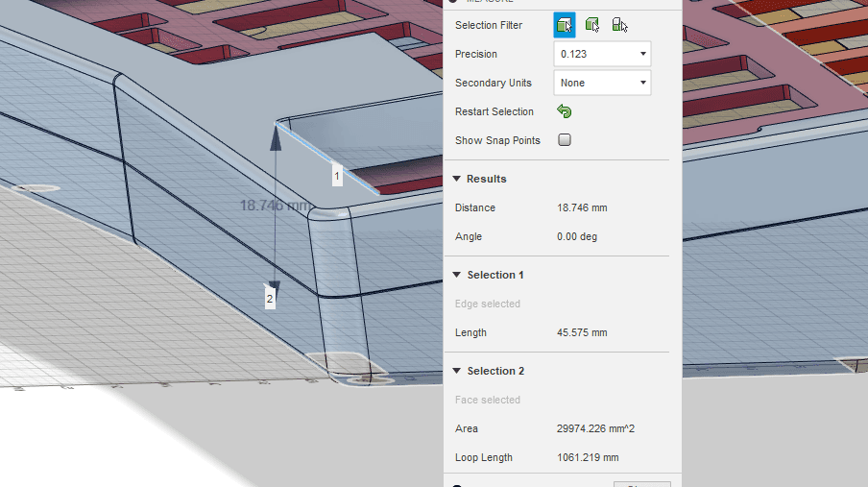The width and height of the screenshot is (868, 487).
Task: Click the Loop Length value 1061.219 mm
Action: [x=588, y=457]
